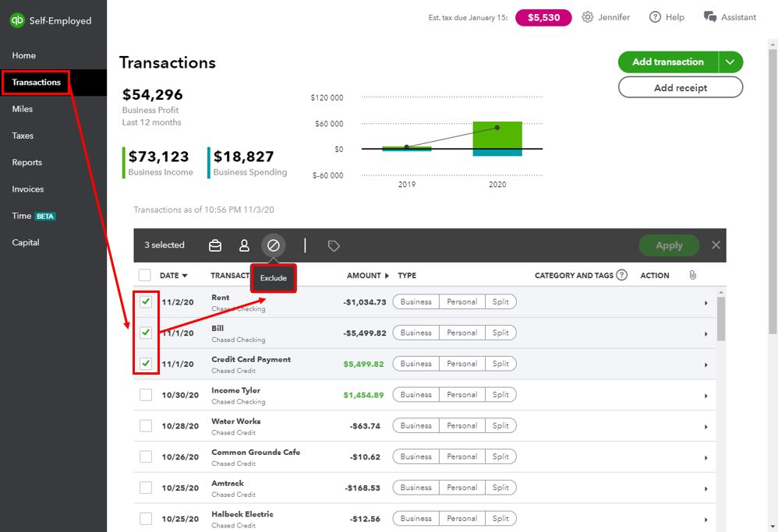Click the $1,454.89 Income Tyler amount
The height and width of the screenshot is (532, 778).
tap(364, 395)
